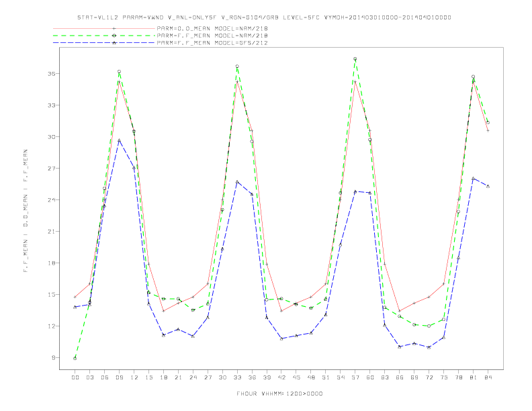The height and width of the screenshot is (411, 532).
Task: Click x-axis forecast hour label 78
Action: tap(458, 377)
